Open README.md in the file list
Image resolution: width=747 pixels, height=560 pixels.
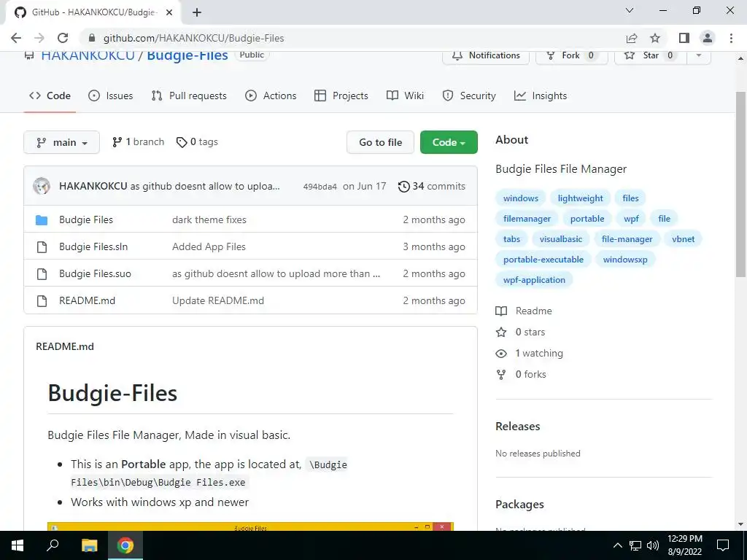click(x=88, y=301)
